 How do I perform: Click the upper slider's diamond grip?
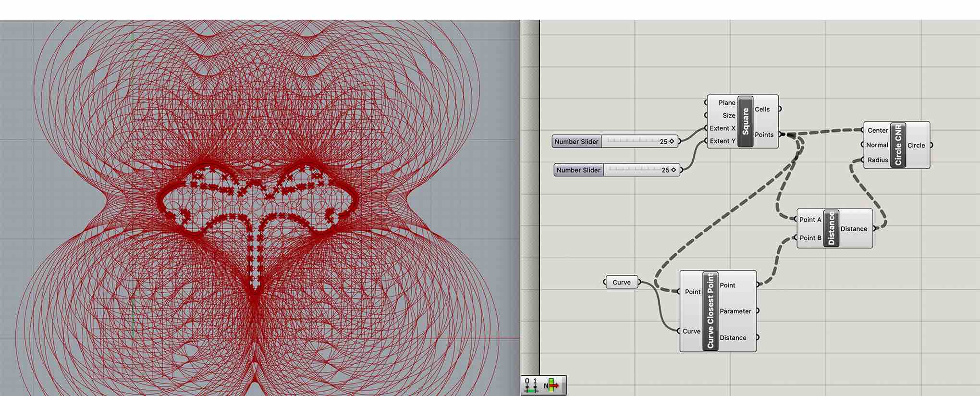[672, 141]
